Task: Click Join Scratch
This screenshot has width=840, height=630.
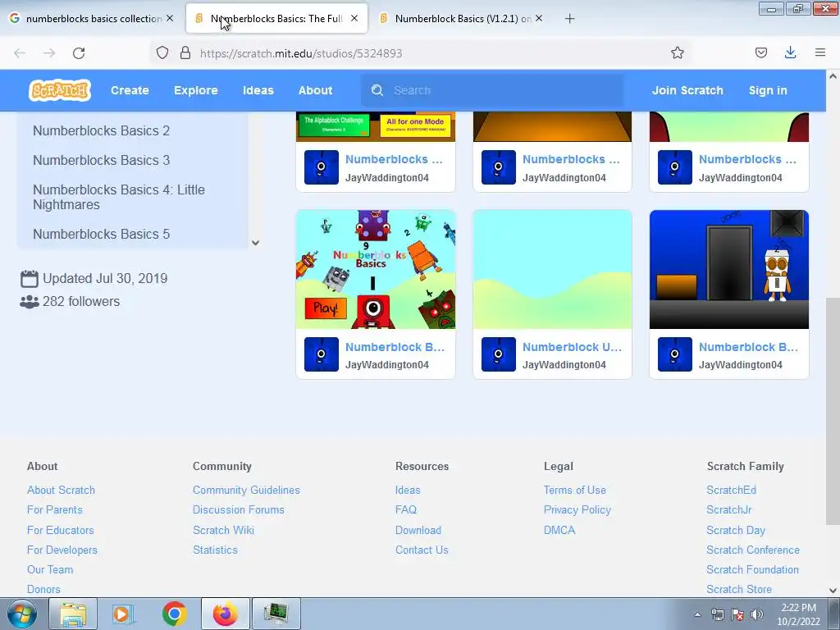Action: [687, 90]
